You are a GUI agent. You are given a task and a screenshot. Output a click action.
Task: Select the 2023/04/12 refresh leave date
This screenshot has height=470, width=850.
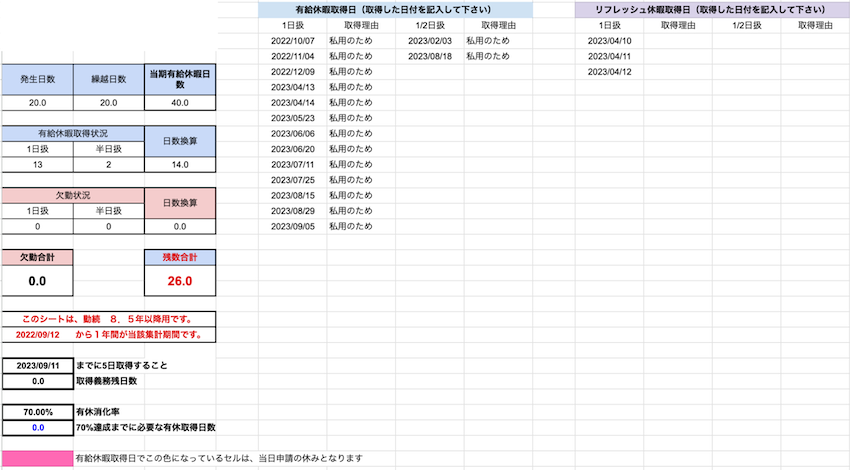[609, 72]
